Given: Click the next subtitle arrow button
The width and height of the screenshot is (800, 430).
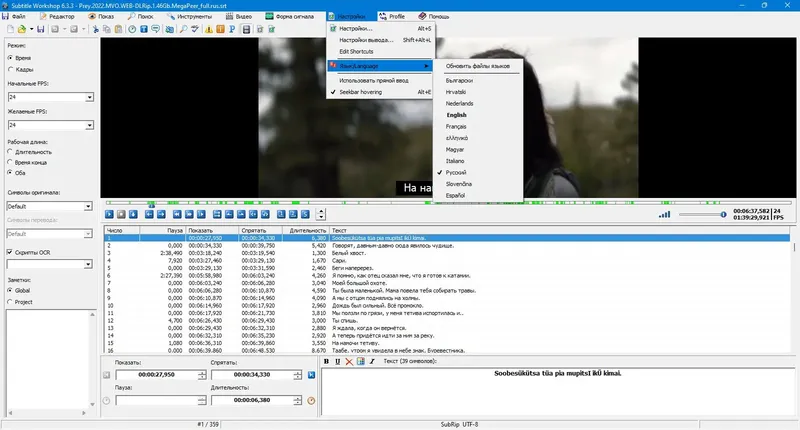Looking at the screenshot, I should tap(161, 214).
